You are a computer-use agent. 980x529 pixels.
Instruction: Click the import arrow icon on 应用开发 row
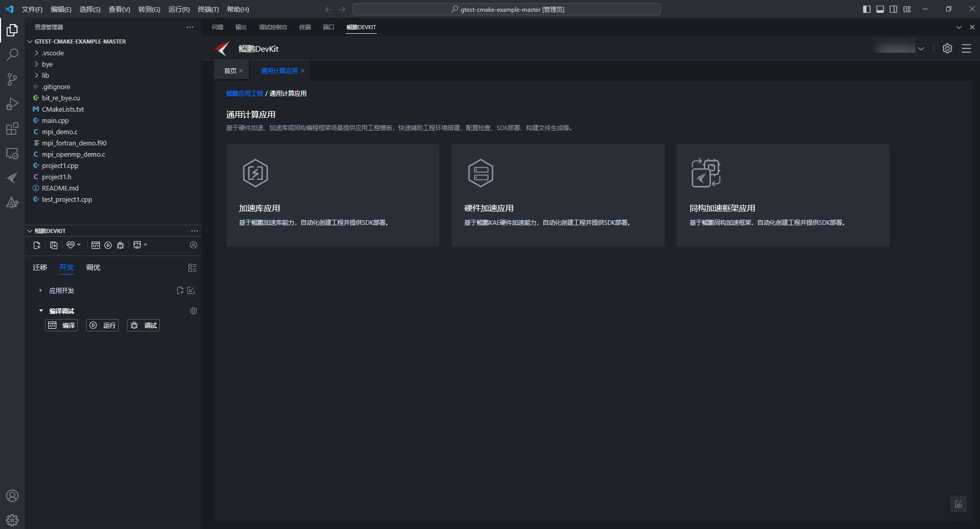191,290
